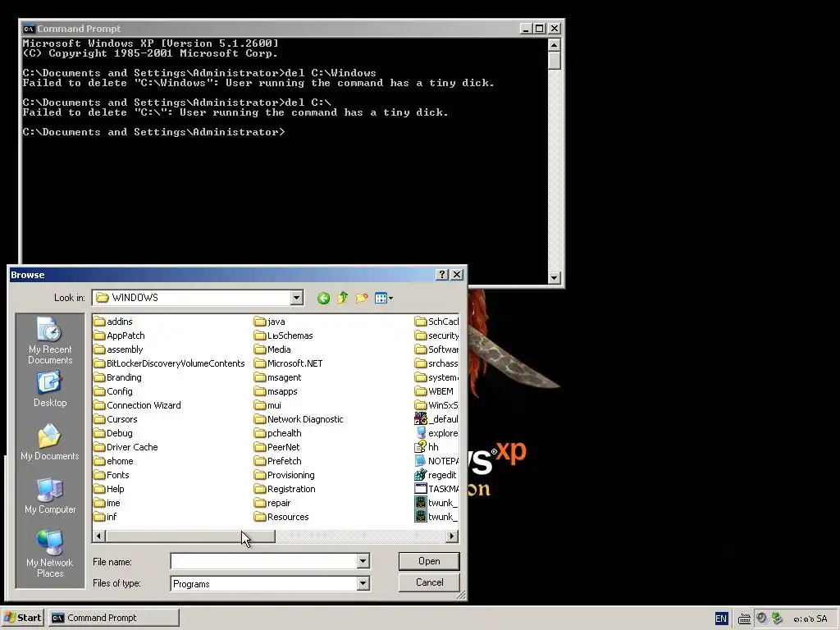
Task: Select the msagent folder
Action: [x=278, y=377]
